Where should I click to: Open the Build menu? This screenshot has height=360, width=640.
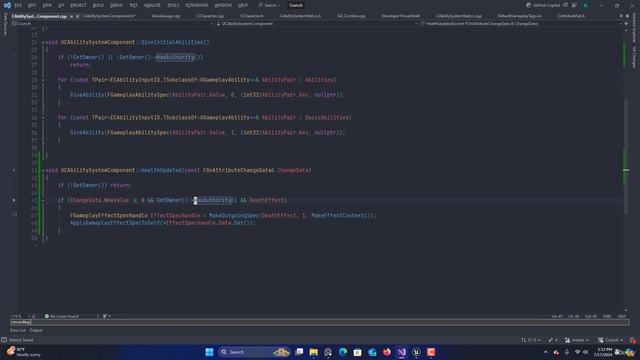(98, 5)
